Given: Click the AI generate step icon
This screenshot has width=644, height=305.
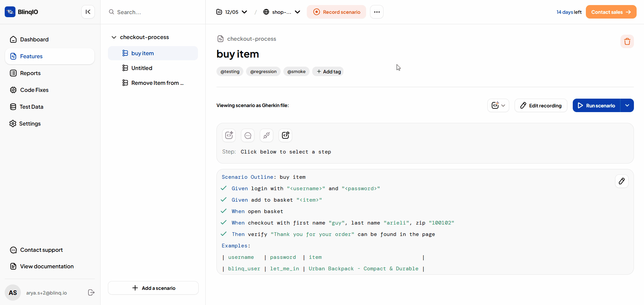Looking at the screenshot, I should tap(229, 135).
